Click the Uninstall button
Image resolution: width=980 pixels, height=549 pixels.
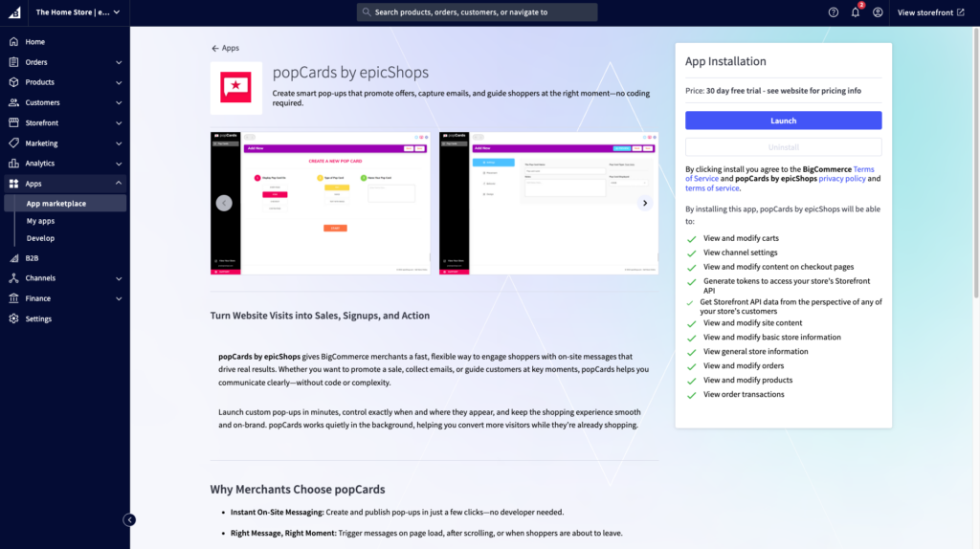point(783,147)
